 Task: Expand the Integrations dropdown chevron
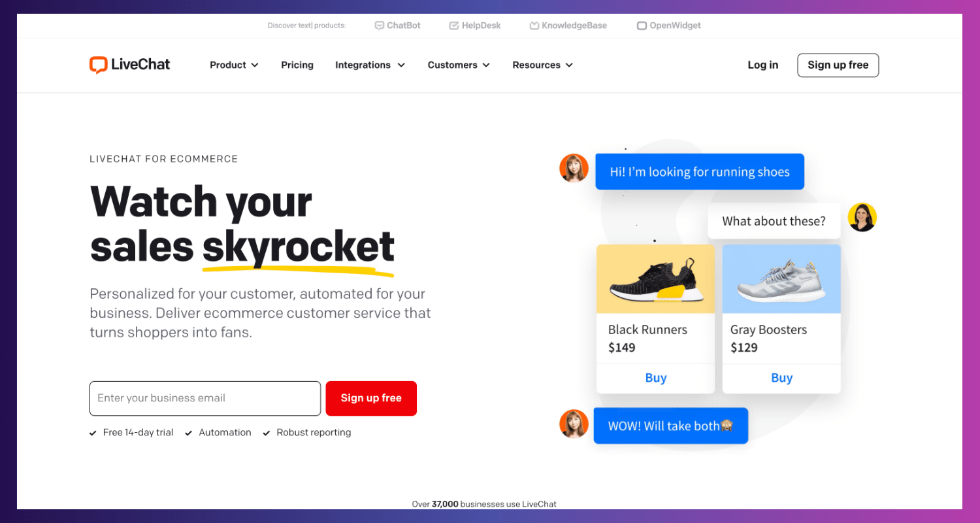[x=401, y=65]
